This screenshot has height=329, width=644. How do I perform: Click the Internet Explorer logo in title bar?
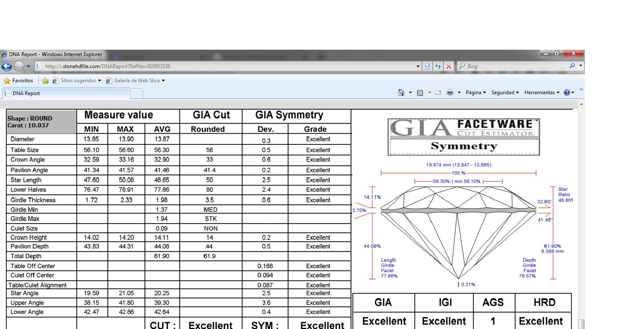click(x=4, y=54)
